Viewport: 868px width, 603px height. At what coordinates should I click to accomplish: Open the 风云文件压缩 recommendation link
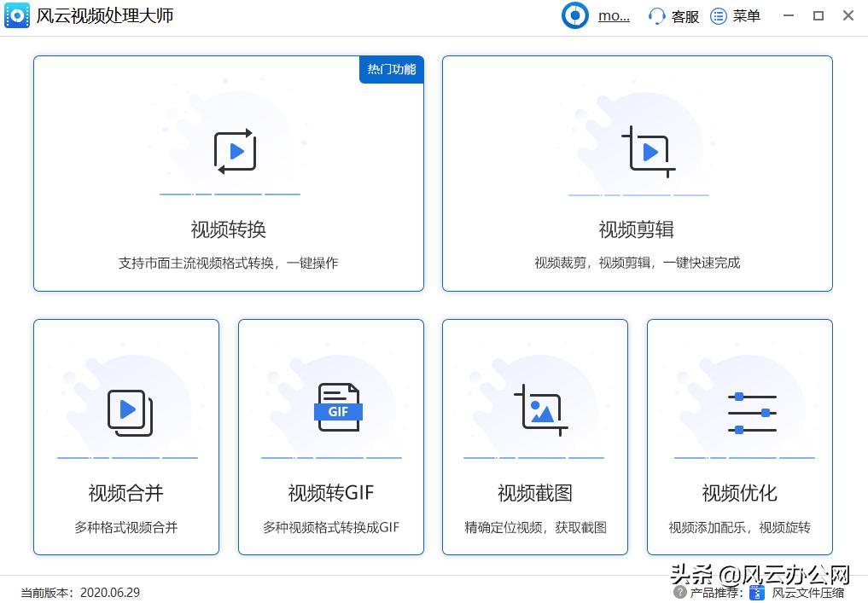[x=807, y=592]
